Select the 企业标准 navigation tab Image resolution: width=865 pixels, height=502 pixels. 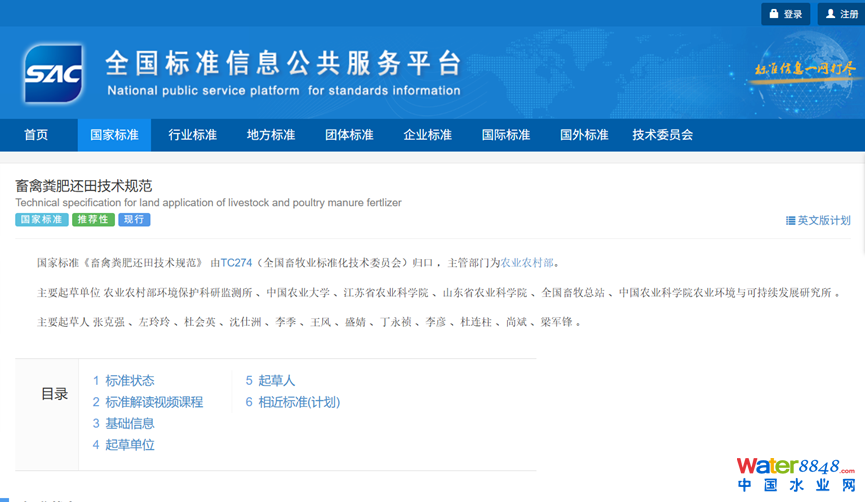tap(427, 135)
